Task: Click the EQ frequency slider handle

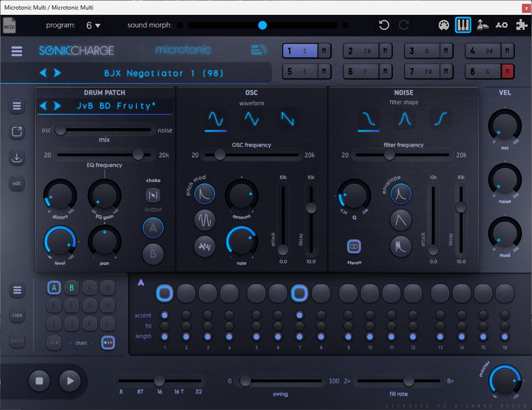Action: coord(138,155)
